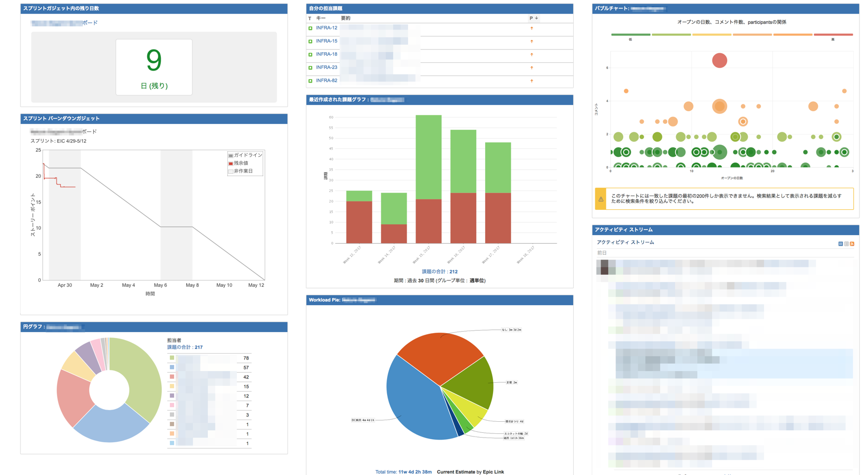Image resolution: width=868 pixels, height=475 pixels.
Task: Select the assignee row with 42 issues
Action: pos(209,377)
